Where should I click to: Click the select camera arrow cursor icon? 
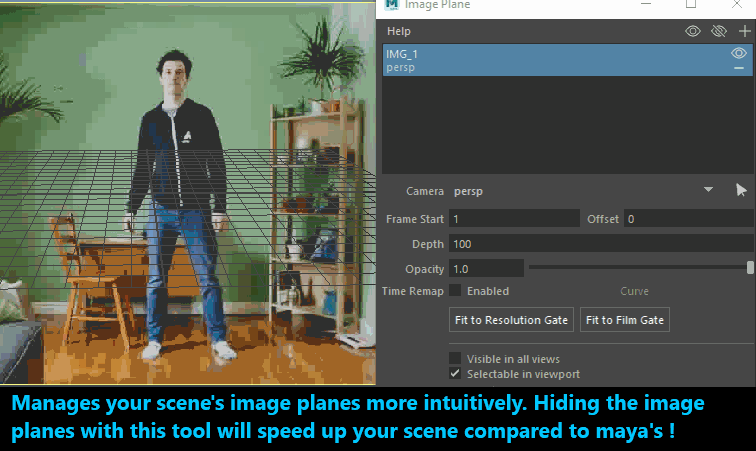coord(741,190)
